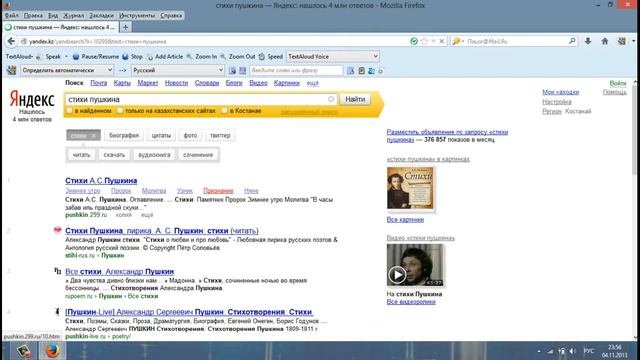Screen dimensions: 640x360
Task: Expand the dropdown arrow beside the far-right toolbar icon
Action: tap(633, 41)
